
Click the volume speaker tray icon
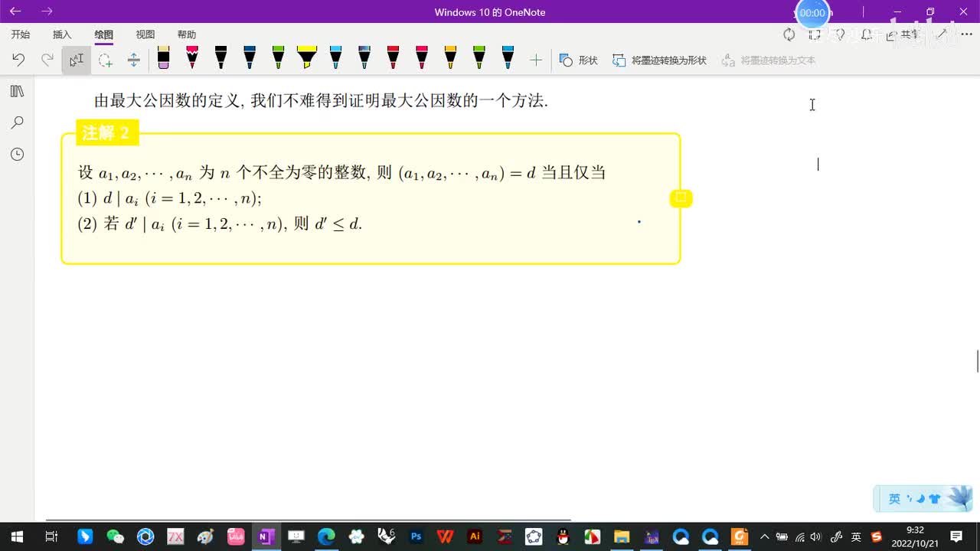(816, 536)
